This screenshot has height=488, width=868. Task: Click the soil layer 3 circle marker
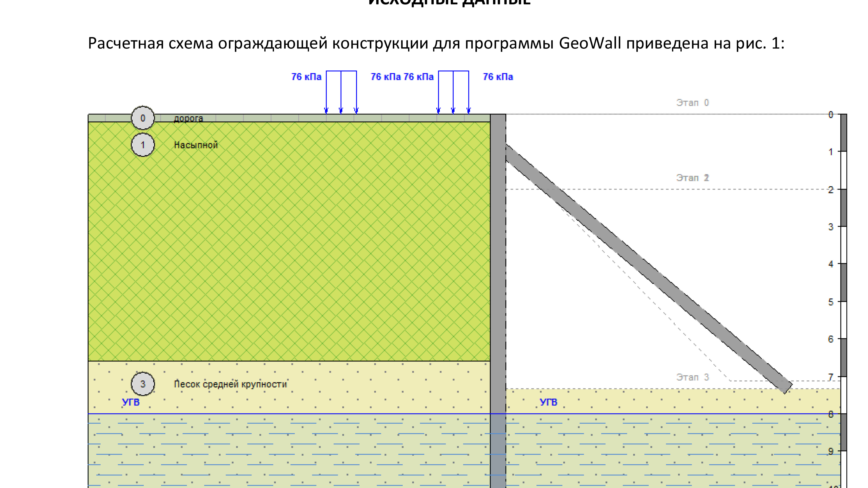point(143,384)
